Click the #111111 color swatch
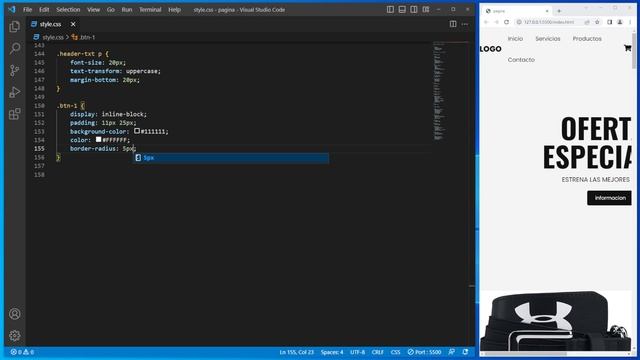640x360 pixels. pyautogui.click(x=137, y=131)
